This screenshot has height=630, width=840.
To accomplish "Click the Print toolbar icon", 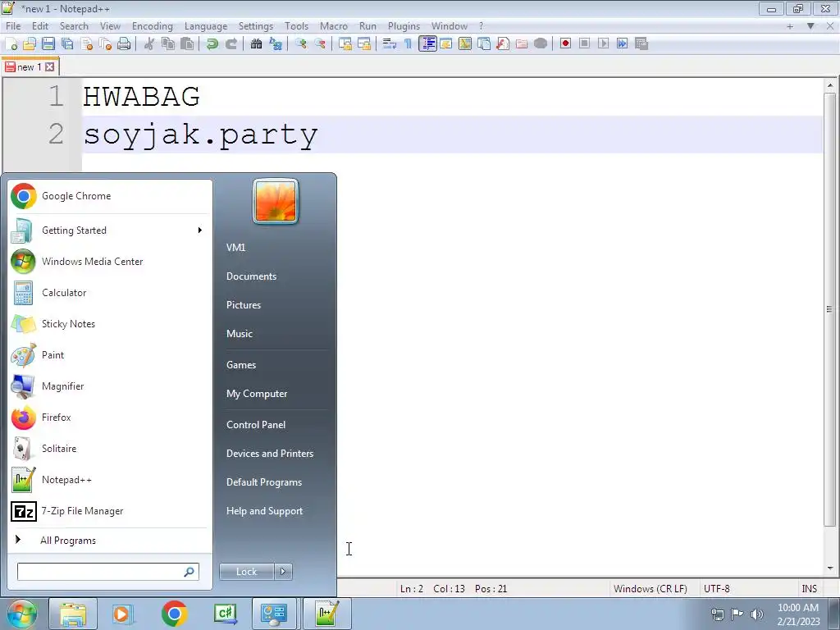I will [x=124, y=44].
